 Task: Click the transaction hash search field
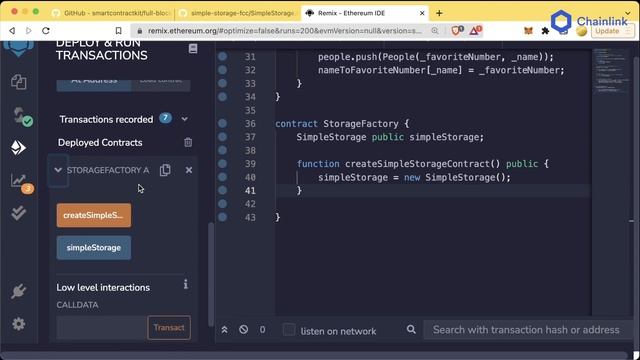pyautogui.click(x=527, y=329)
